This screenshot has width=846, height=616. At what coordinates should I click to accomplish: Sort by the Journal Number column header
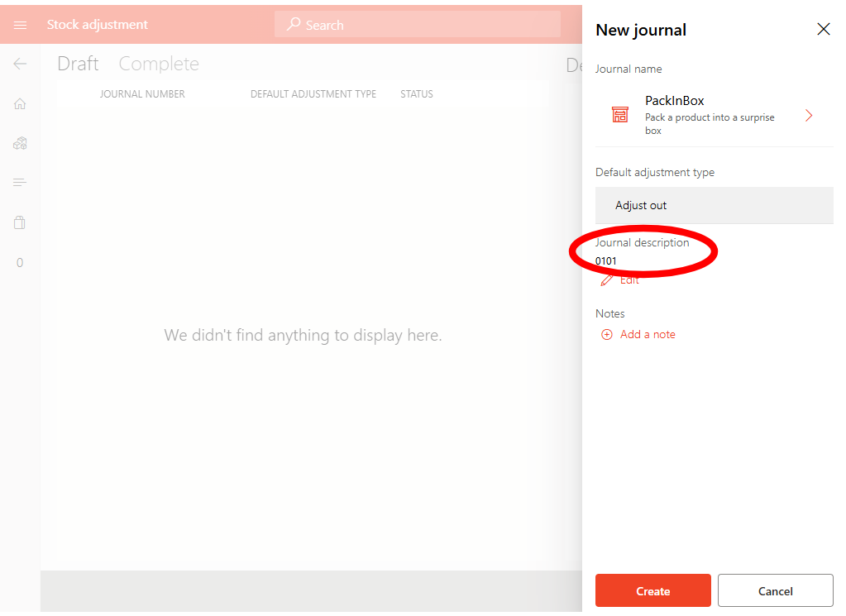click(x=142, y=94)
